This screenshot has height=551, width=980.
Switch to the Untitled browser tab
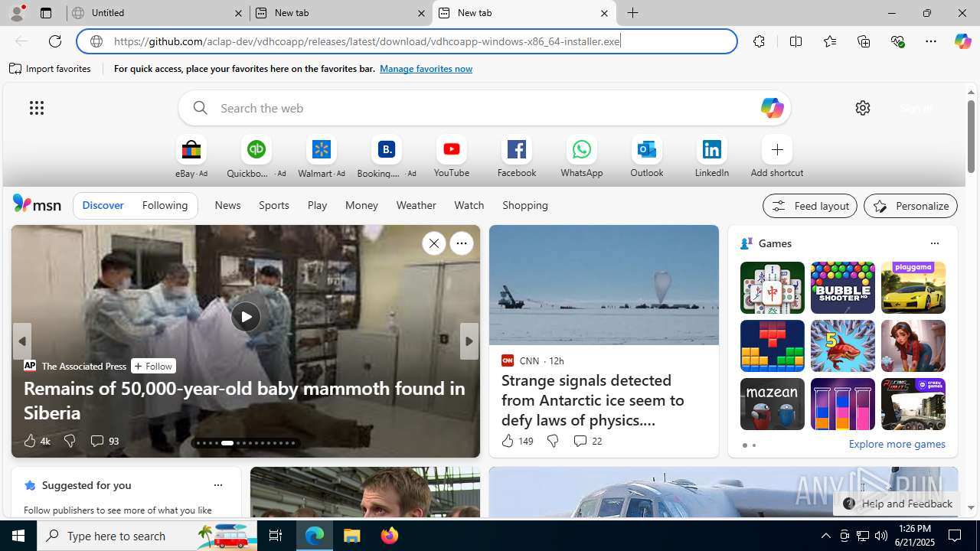tap(157, 13)
